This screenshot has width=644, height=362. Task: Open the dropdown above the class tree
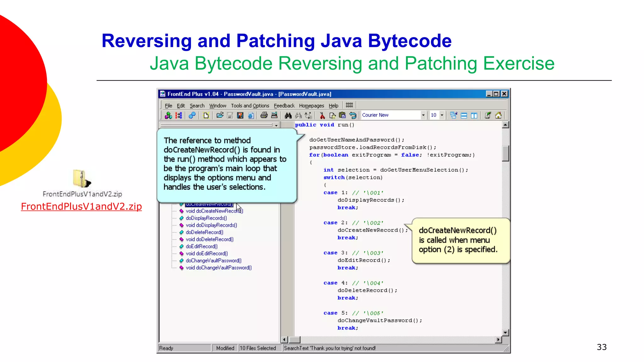[x=276, y=125]
